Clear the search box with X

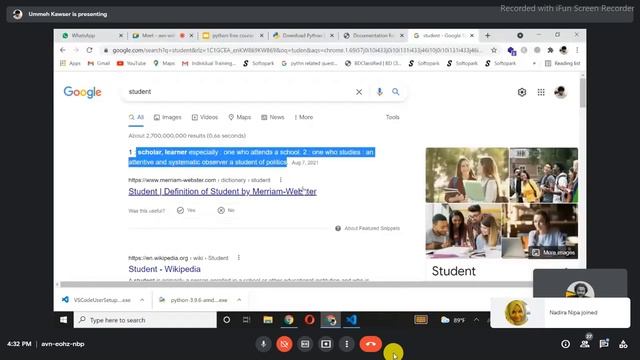tap(359, 92)
